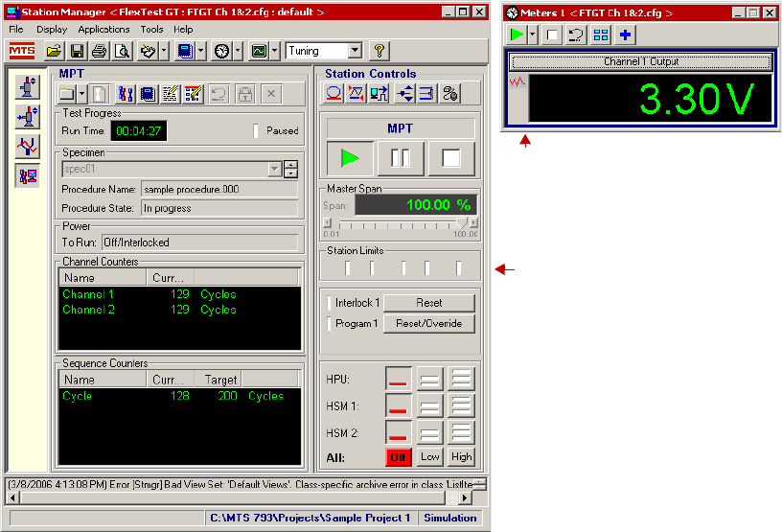Image resolution: width=782 pixels, height=532 pixels.
Task: Click the looped reset arrow icon in Meters window
Action: coord(576,35)
